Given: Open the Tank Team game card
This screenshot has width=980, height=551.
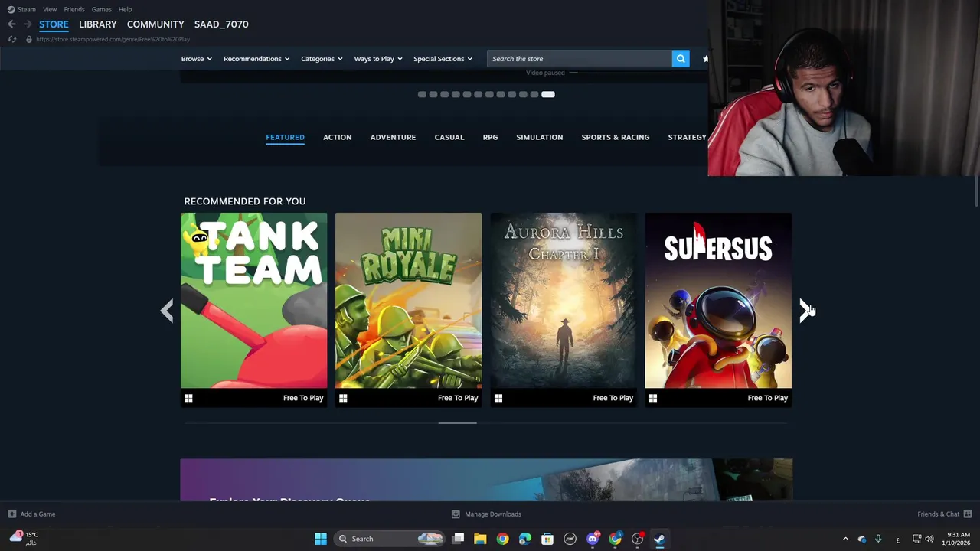Looking at the screenshot, I should coord(253,310).
